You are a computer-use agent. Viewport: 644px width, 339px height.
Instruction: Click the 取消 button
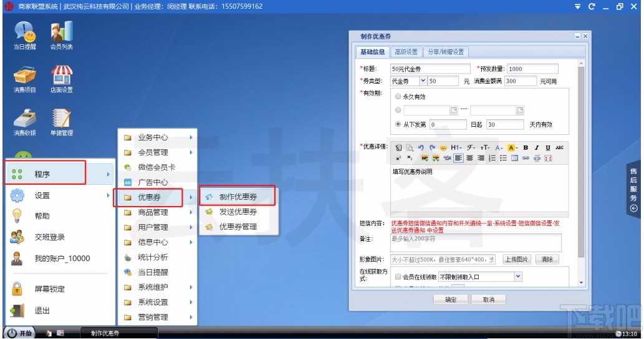pyautogui.click(x=488, y=300)
